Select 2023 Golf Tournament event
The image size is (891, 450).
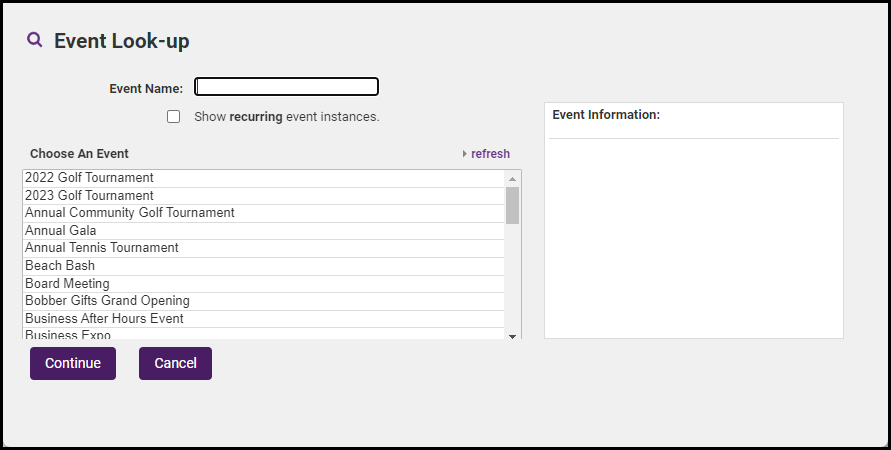click(x=89, y=195)
